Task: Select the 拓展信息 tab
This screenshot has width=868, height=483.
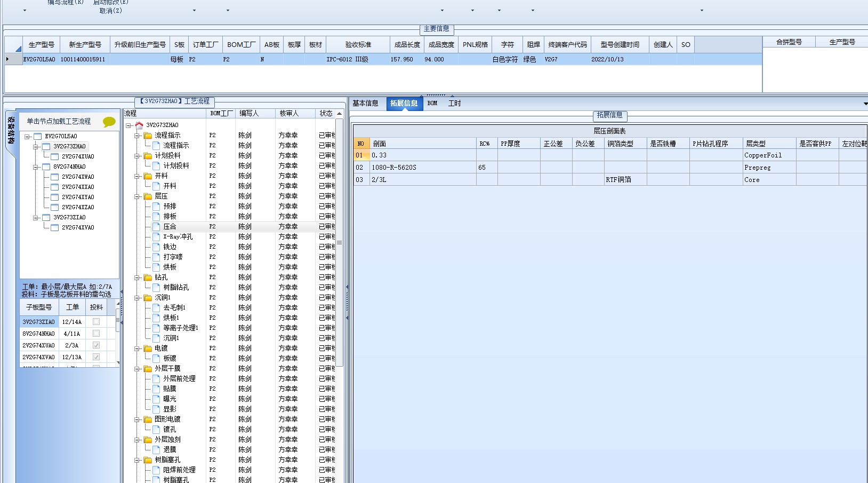Action: (404, 104)
